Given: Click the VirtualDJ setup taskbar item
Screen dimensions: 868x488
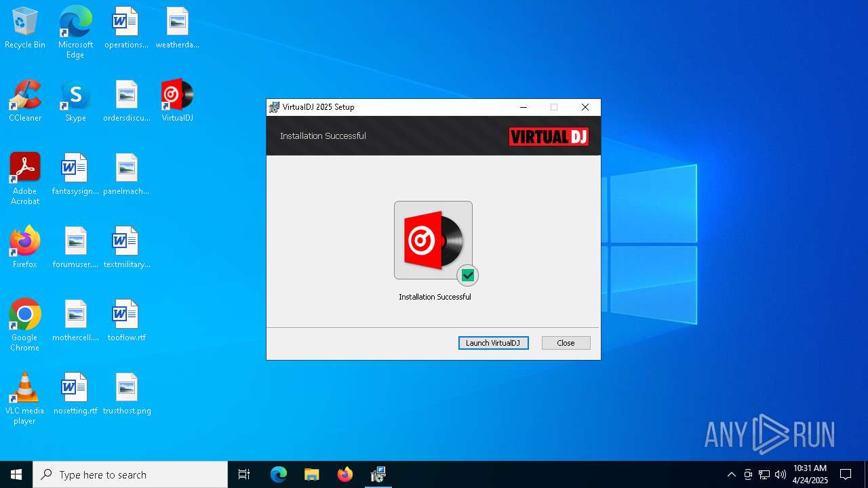Looking at the screenshot, I should click(378, 474).
